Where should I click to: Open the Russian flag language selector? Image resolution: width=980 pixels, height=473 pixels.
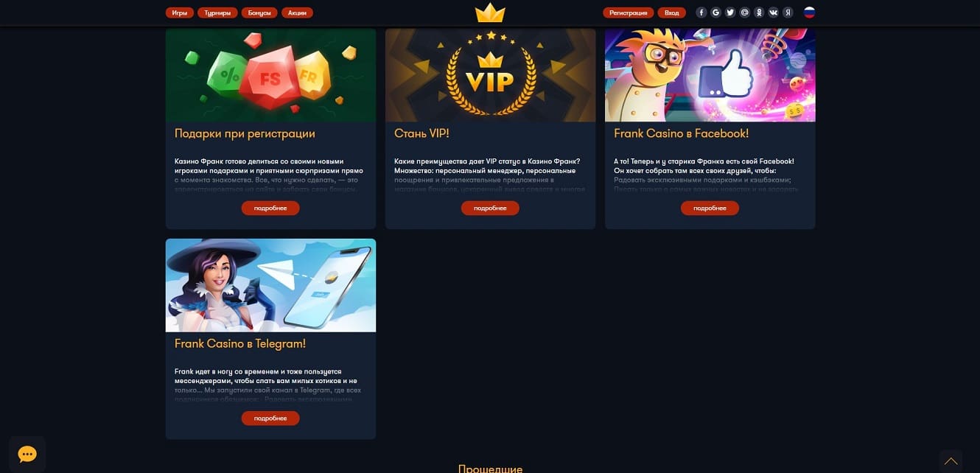click(x=809, y=13)
